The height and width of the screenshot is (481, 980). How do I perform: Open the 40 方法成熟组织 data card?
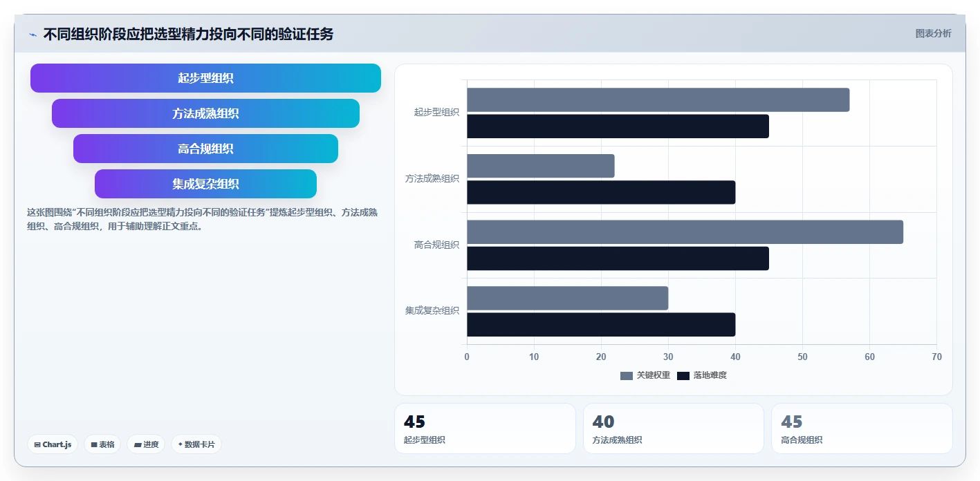click(x=674, y=428)
